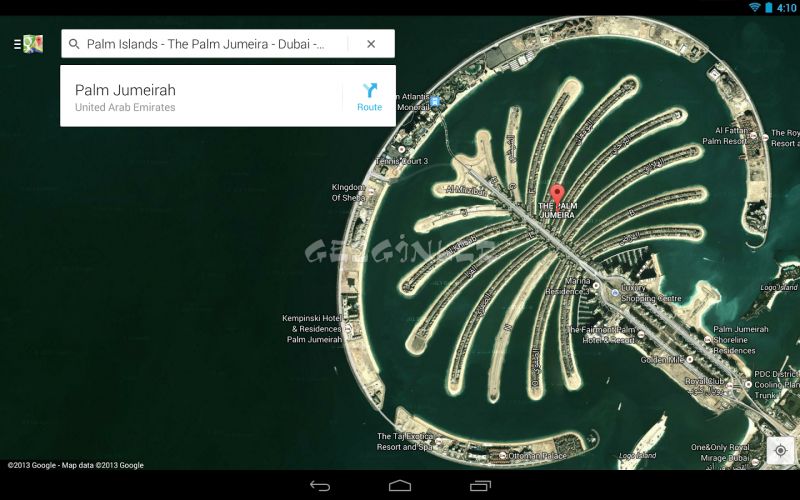Open the Palm Jumeirah info card
The width and height of the screenshot is (800, 500).
[228, 96]
